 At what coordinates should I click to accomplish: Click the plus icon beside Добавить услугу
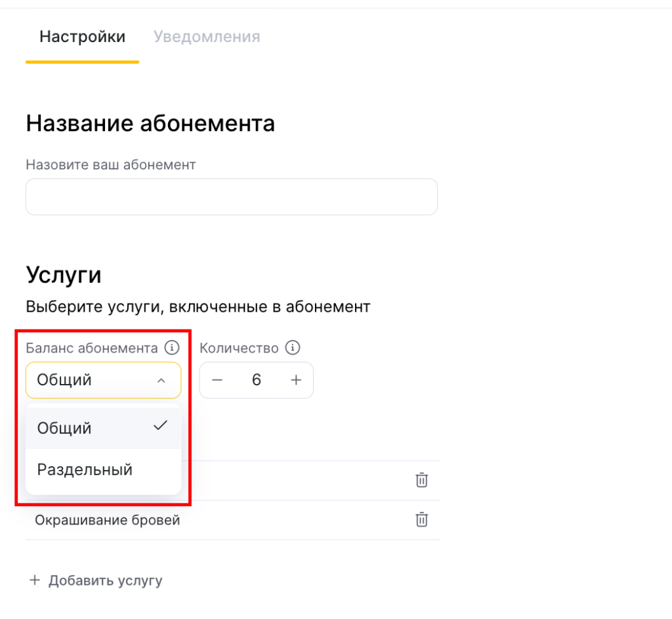(34, 581)
